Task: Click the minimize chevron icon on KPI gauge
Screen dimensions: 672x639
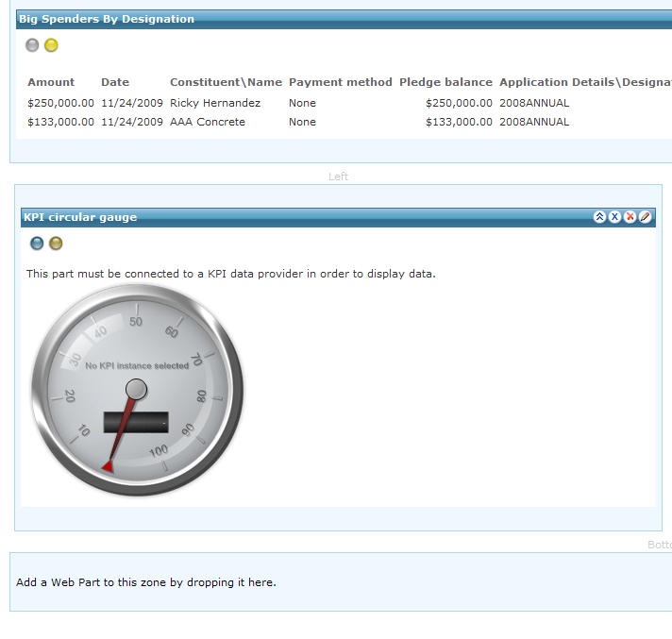Action: tap(599, 217)
